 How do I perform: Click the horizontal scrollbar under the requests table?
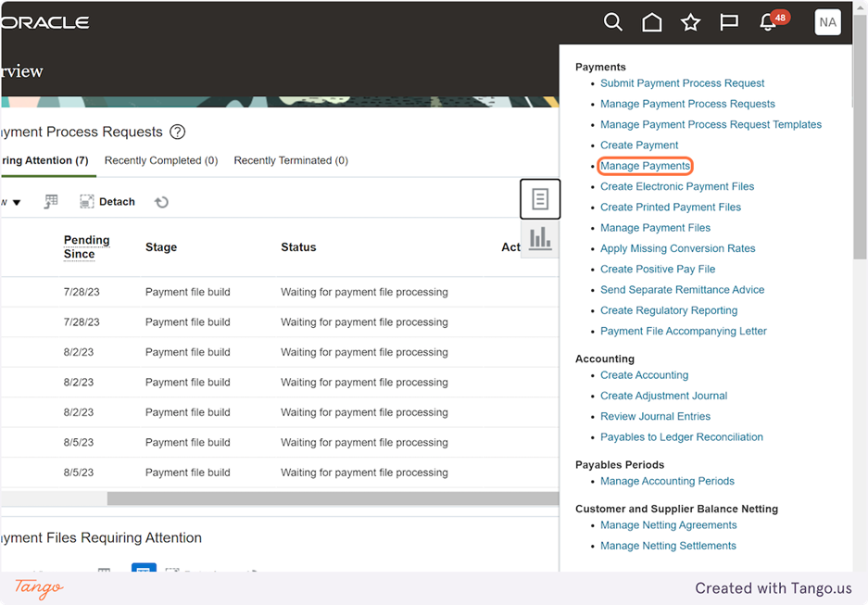333,498
